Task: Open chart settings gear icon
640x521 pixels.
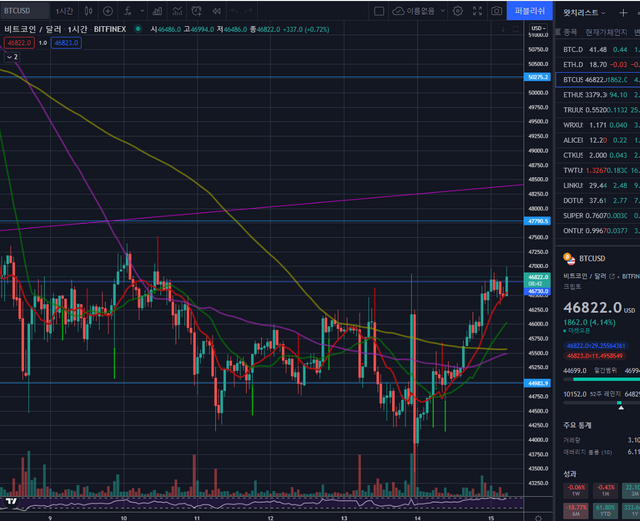Action: 458,11
